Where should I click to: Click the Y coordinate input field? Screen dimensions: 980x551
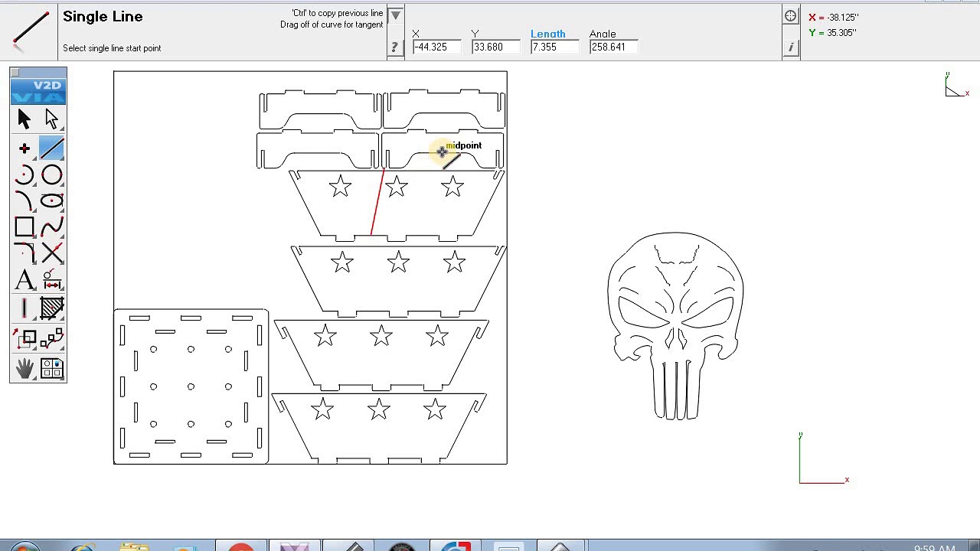(495, 47)
